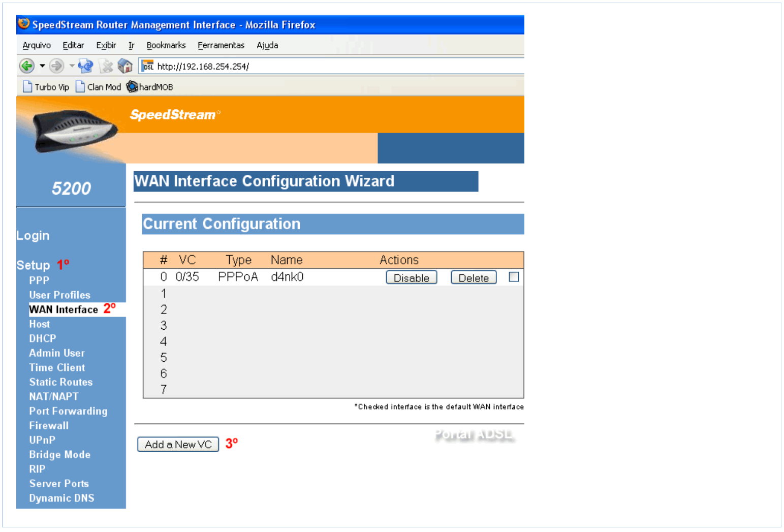Open the Clan Mod bookmark

98,87
